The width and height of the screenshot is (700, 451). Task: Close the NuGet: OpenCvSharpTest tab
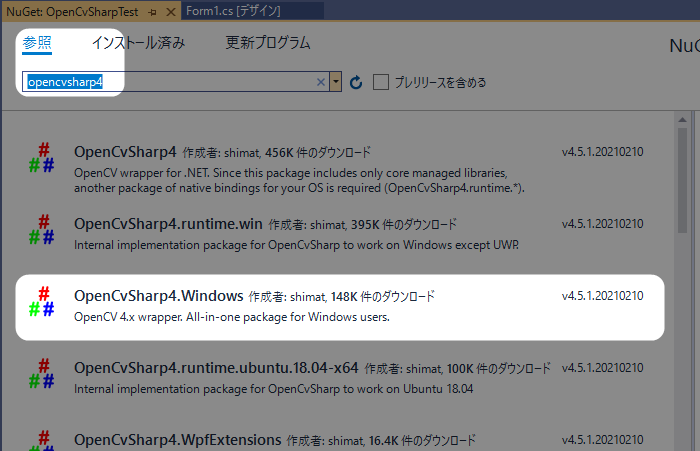(171, 12)
